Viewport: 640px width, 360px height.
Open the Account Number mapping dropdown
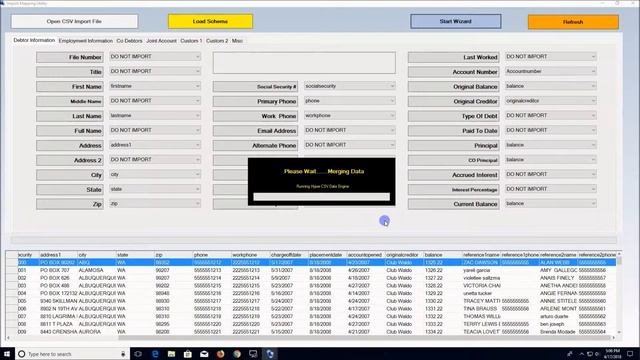pos(551,71)
